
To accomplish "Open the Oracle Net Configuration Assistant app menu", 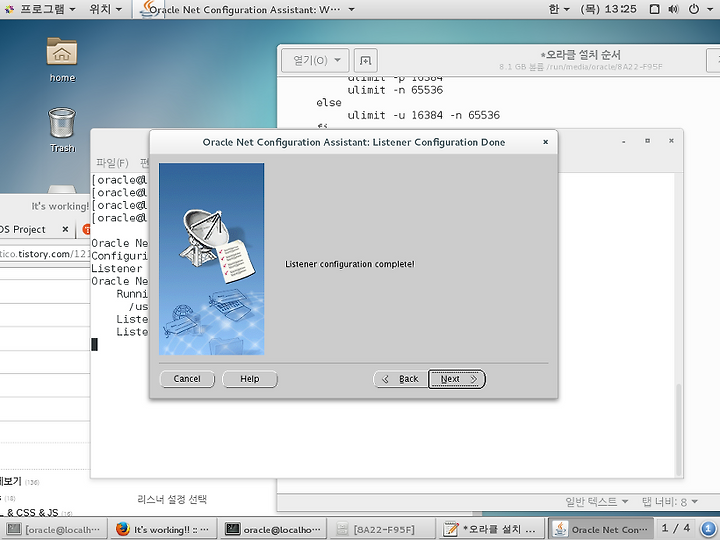I will click(x=247, y=9).
